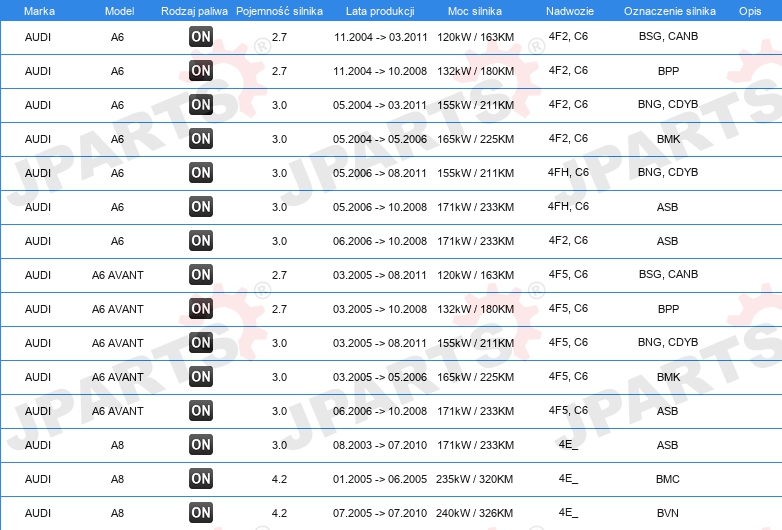Click the Opis column header
Screen dimensions: 782x530
pyautogui.click(x=750, y=11)
